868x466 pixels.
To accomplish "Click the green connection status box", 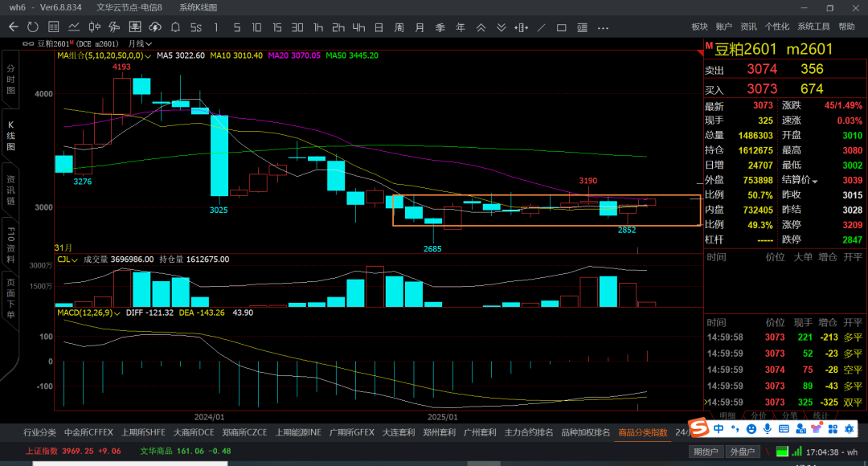I will tap(782, 452).
